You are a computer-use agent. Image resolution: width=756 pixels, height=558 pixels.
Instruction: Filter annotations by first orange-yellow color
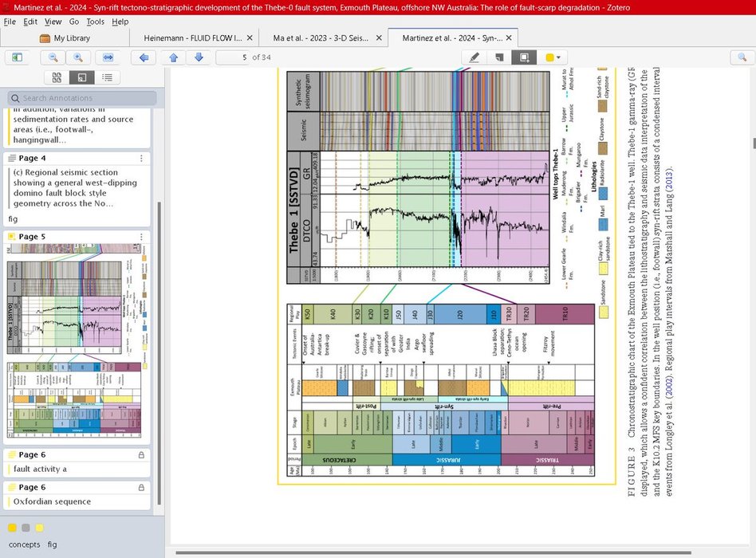pyautogui.click(x=12, y=528)
